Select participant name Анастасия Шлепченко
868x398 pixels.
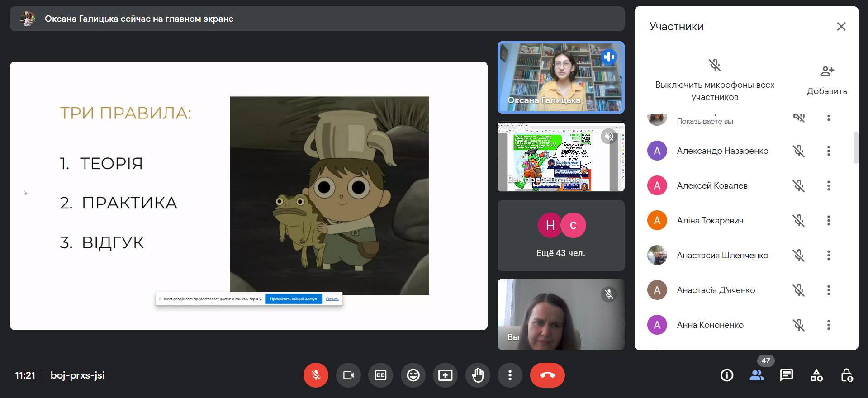[722, 255]
